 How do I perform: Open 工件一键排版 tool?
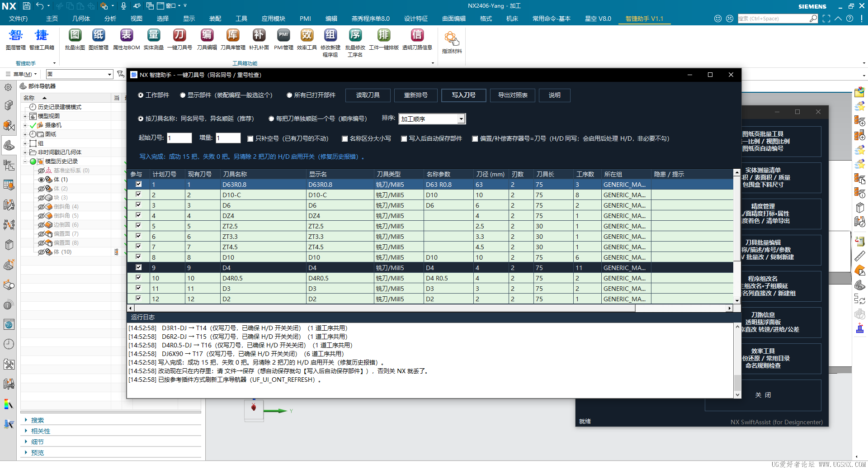point(384,39)
